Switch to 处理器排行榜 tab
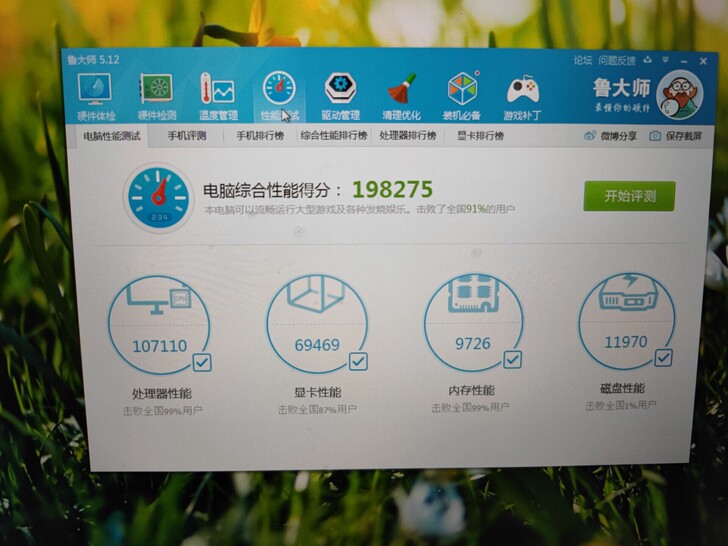 408,136
